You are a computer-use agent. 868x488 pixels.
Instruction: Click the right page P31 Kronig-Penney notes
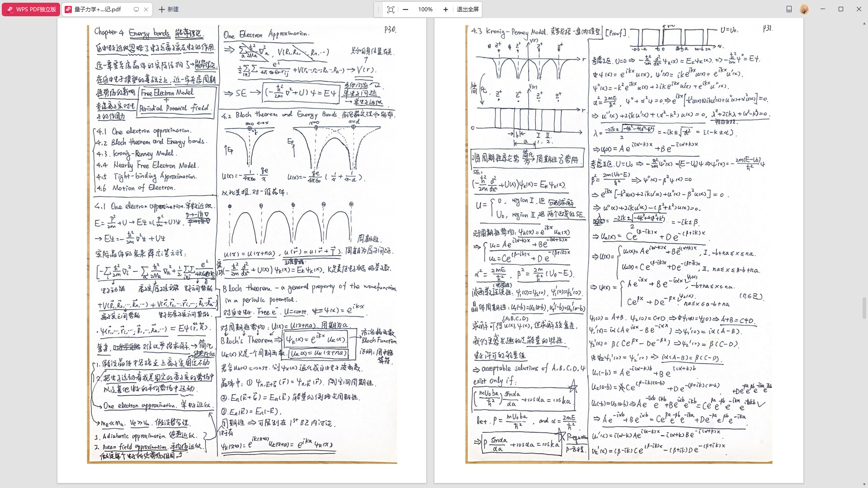[618, 244]
